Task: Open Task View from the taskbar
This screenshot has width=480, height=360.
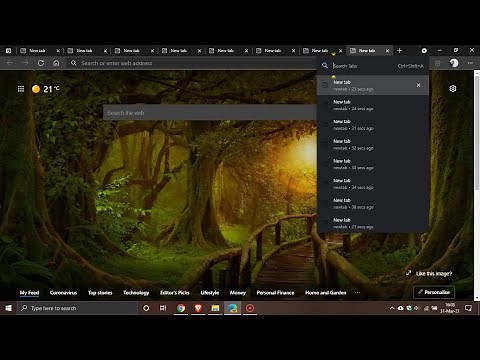Action: [163, 308]
